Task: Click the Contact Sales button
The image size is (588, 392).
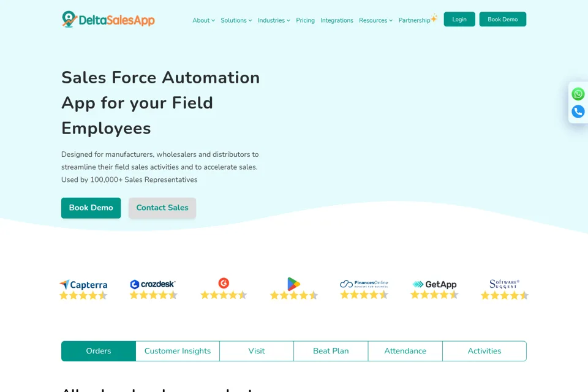Action: pyautogui.click(x=162, y=208)
